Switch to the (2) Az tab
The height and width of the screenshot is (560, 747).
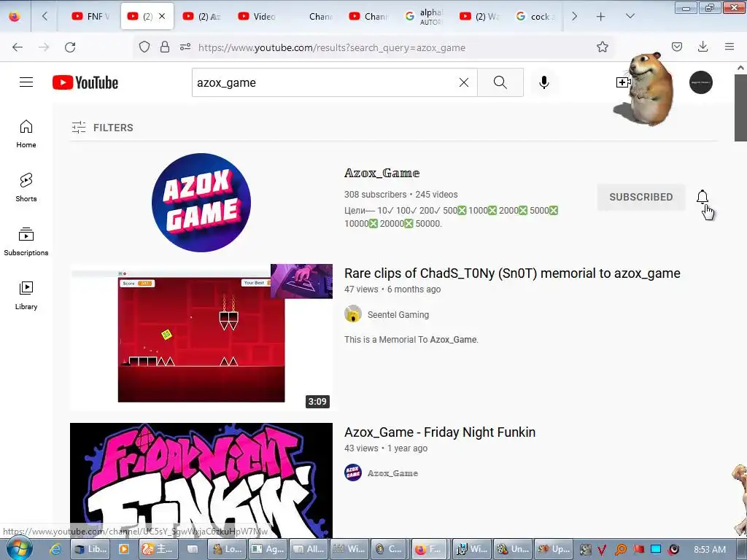(x=201, y=16)
